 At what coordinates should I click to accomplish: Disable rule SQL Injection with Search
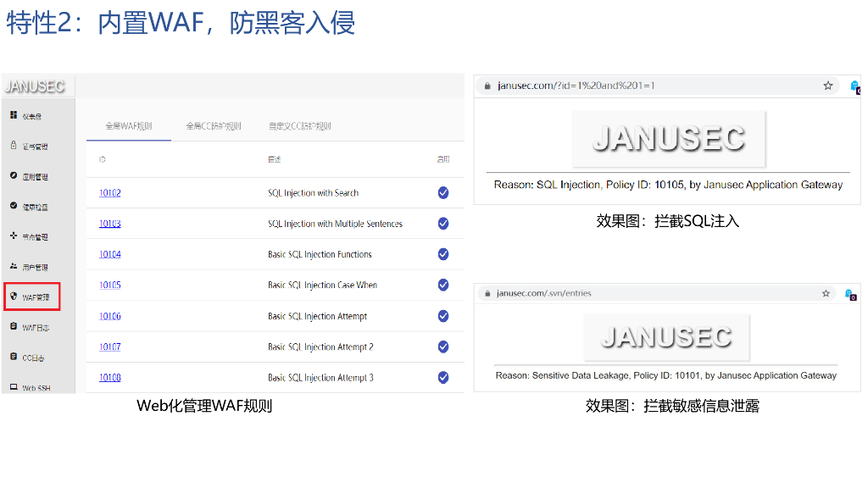pos(443,192)
